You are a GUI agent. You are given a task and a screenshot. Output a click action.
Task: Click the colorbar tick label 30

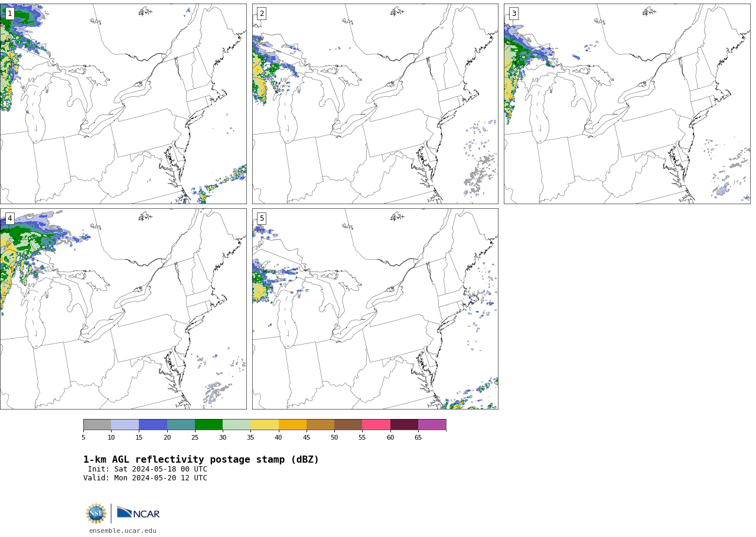tap(223, 437)
